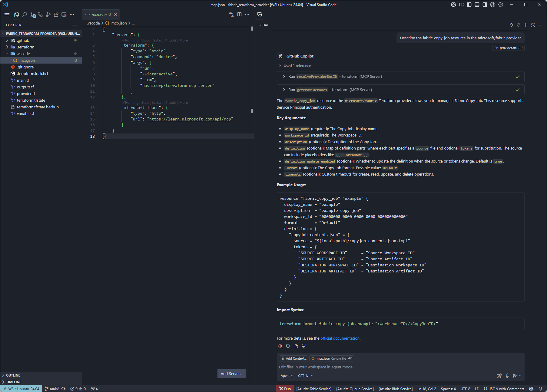This screenshot has height=392, width=547.
Task: Expand the Ran resolveProviderDocID entry
Action: pyautogui.click(x=284, y=76)
